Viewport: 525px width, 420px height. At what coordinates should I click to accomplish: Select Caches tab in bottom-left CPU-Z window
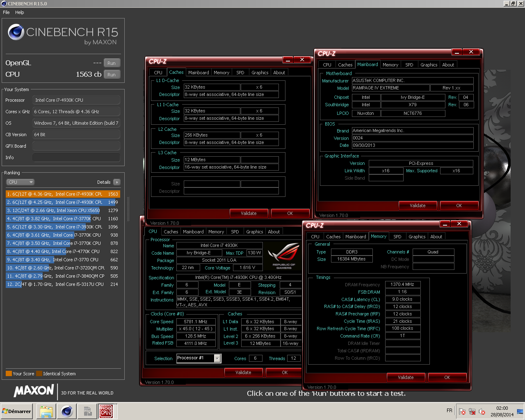(171, 232)
